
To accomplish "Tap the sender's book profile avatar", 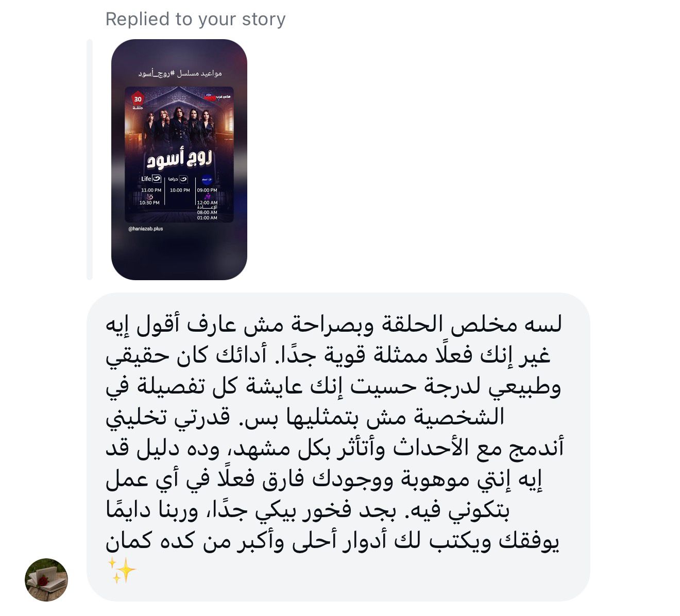I will pyautogui.click(x=46, y=579).
